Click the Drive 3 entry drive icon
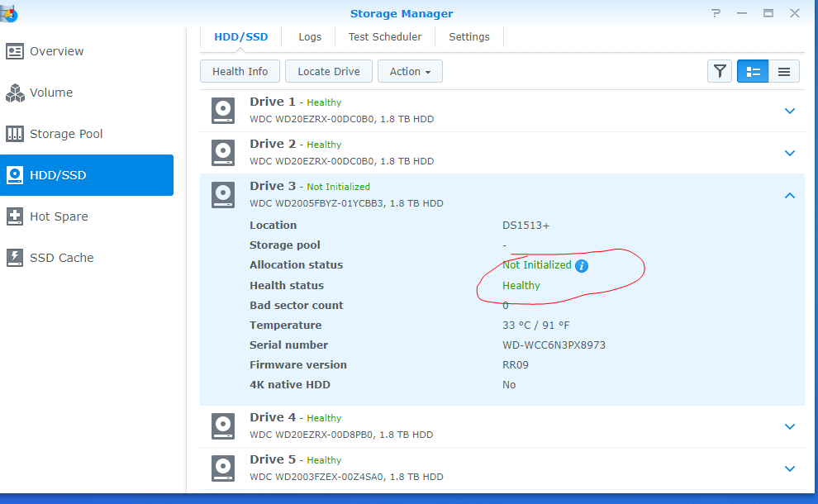This screenshot has height=504, width=818. [223, 194]
